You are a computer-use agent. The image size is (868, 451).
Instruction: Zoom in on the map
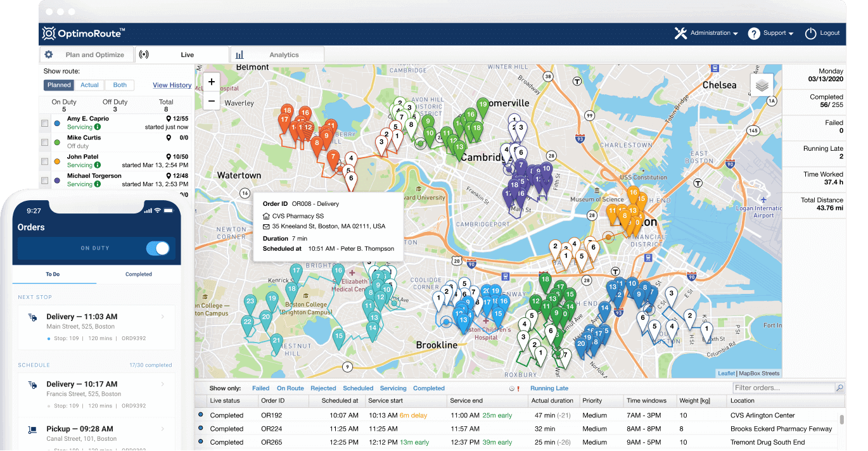click(212, 82)
